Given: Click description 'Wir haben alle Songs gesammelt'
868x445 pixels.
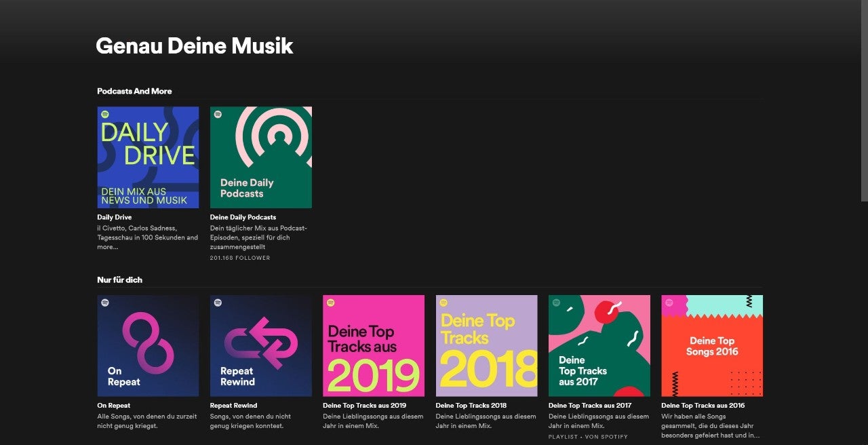Looking at the screenshot, I should (x=711, y=425).
